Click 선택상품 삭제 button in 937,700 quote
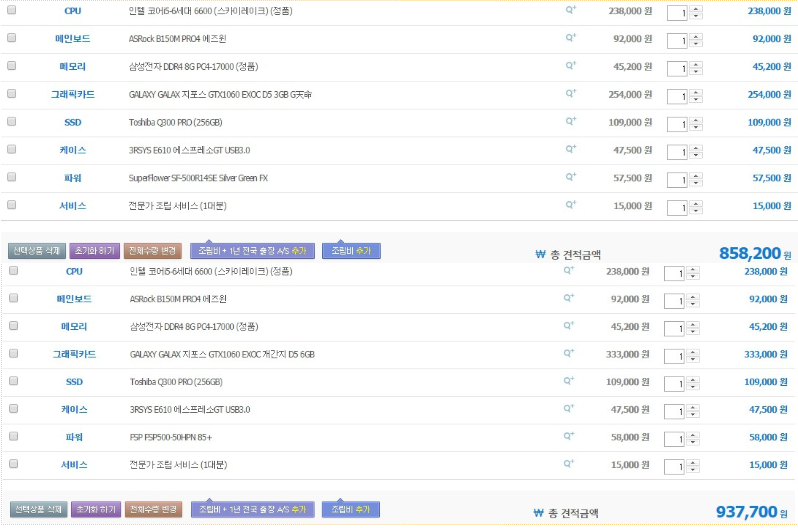 click(x=39, y=509)
